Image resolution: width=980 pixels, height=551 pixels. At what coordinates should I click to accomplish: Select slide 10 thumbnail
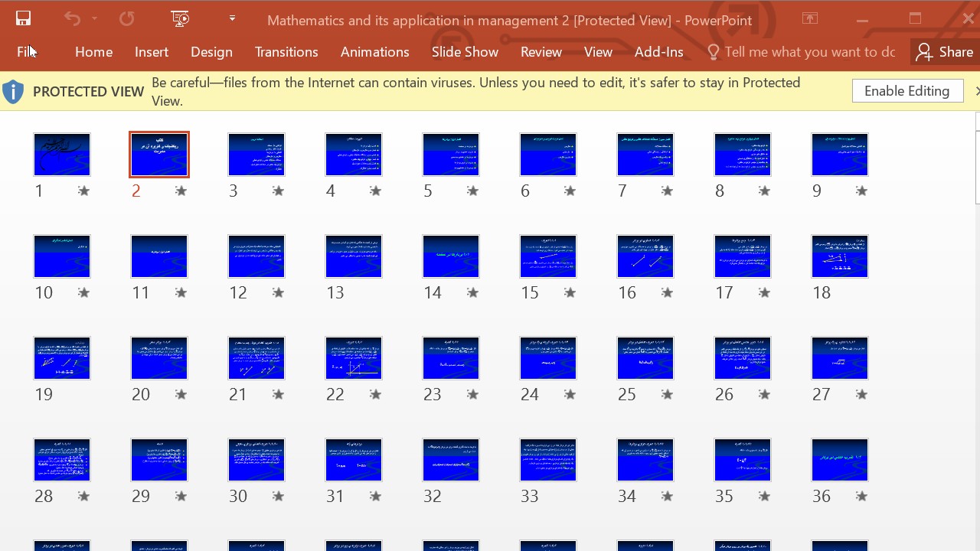(62, 256)
